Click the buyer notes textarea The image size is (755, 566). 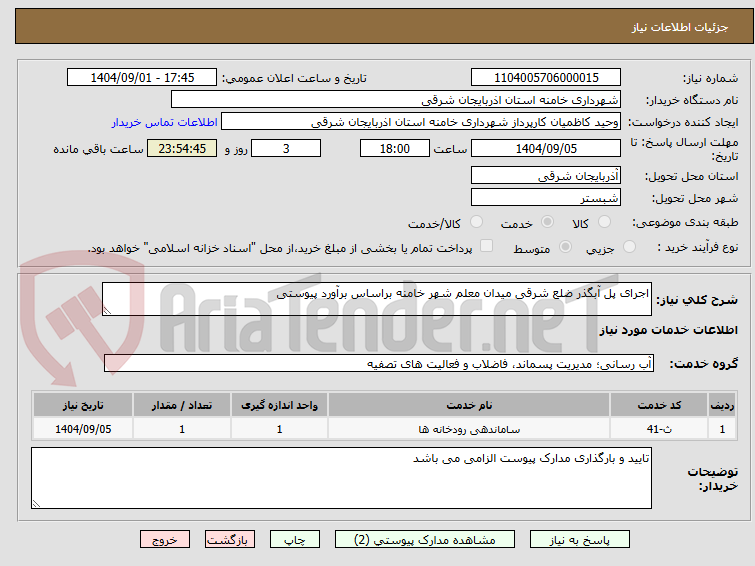(x=341, y=478)
